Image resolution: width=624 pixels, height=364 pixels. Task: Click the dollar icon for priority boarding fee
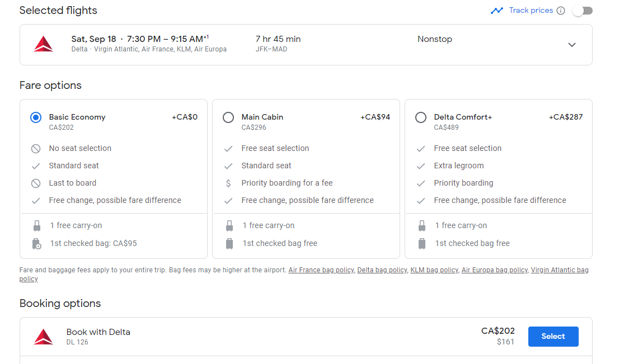pos(228,183)
